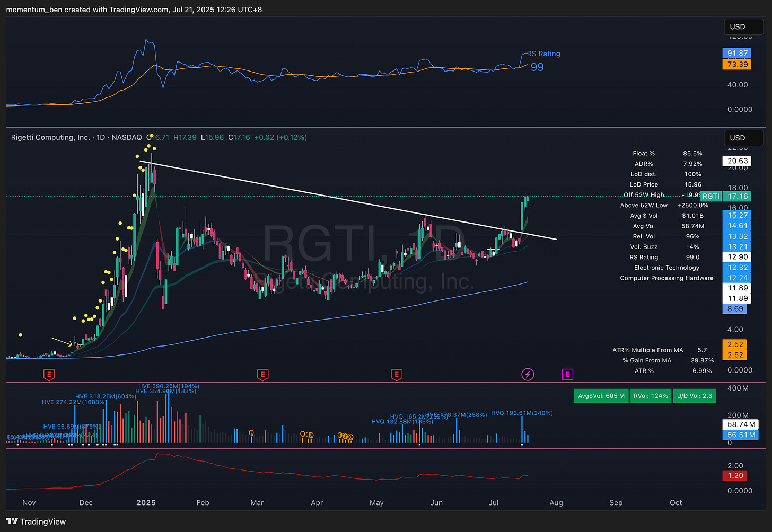Click the 56.51M volume scale label
The image size is (772, 532).
[741, 435]
